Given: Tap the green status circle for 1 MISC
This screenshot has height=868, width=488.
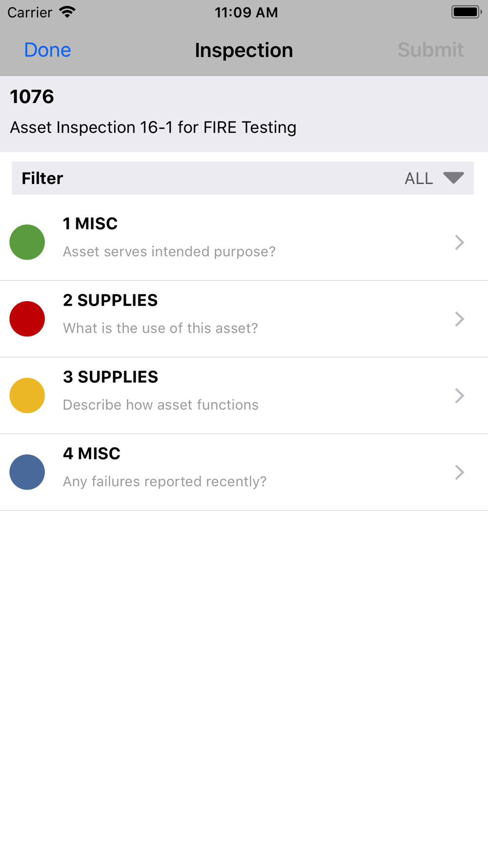Looking at the screenshot, I should (x=27, y=242).
